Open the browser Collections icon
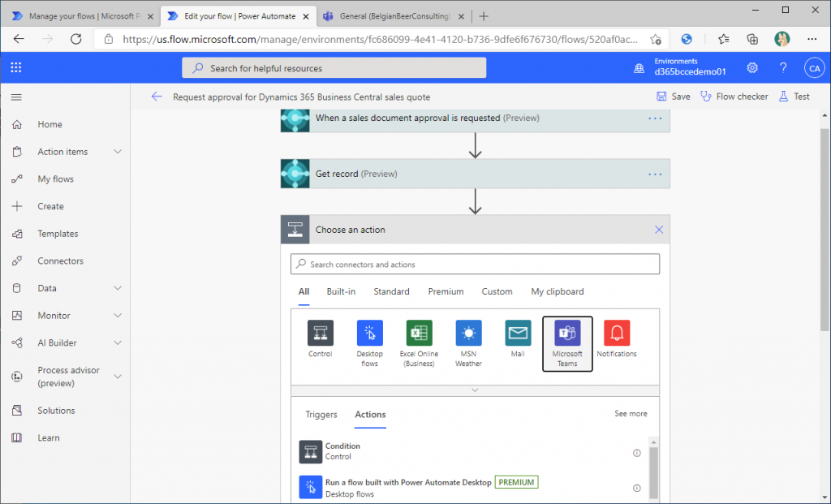The image size is (831, 504). pyautogui.click(x=752, y=39)
